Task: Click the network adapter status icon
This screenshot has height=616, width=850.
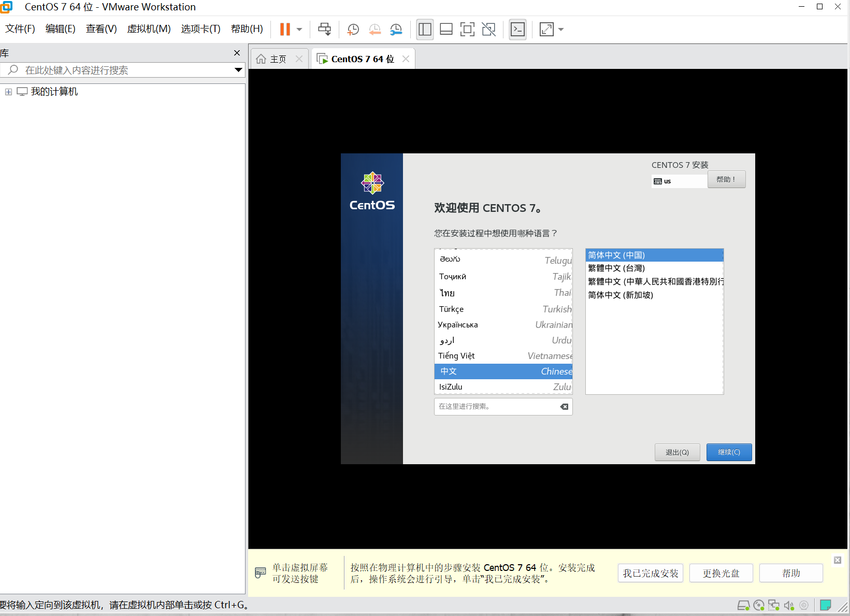Action: [774, 605]
